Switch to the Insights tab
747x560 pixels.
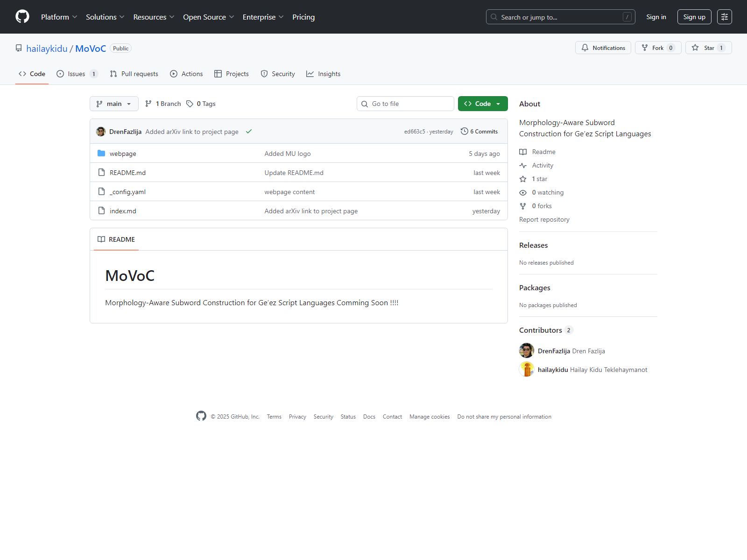tap(324, 74)
